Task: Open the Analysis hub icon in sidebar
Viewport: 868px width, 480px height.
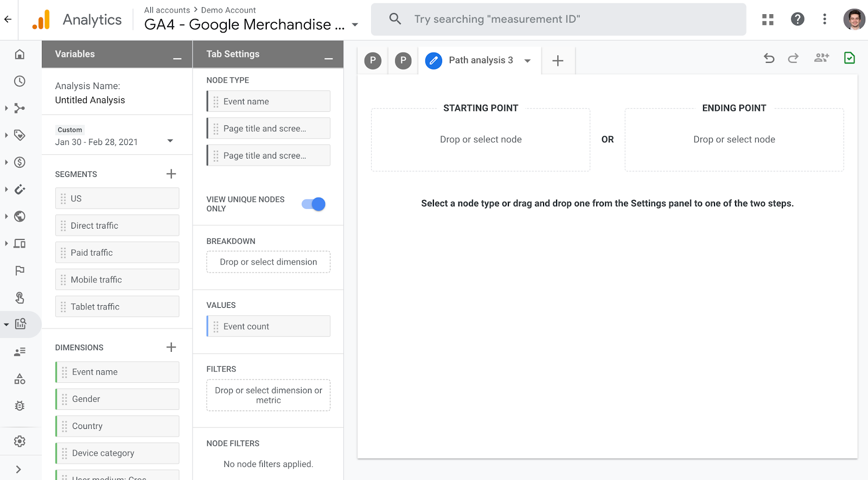Action: (21, 324)
